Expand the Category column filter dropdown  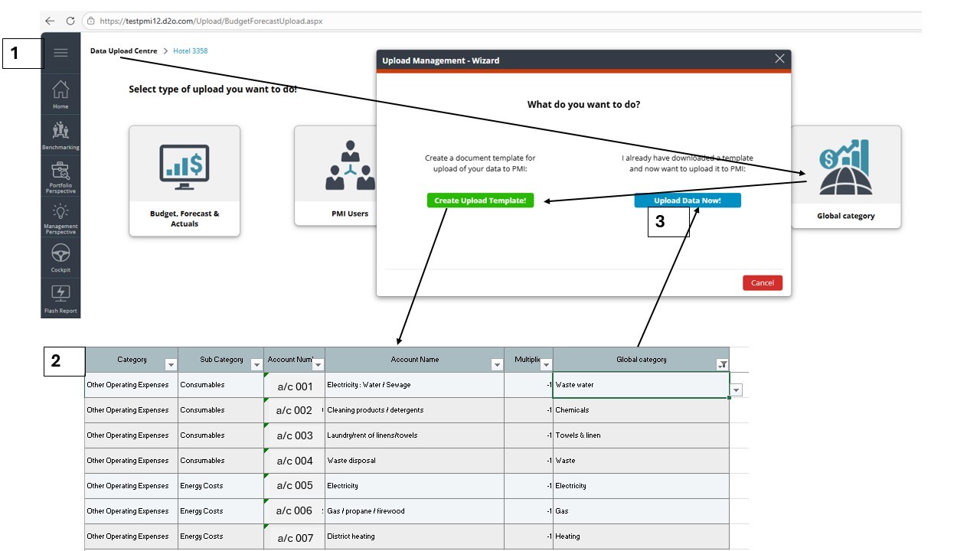[171, 365]
